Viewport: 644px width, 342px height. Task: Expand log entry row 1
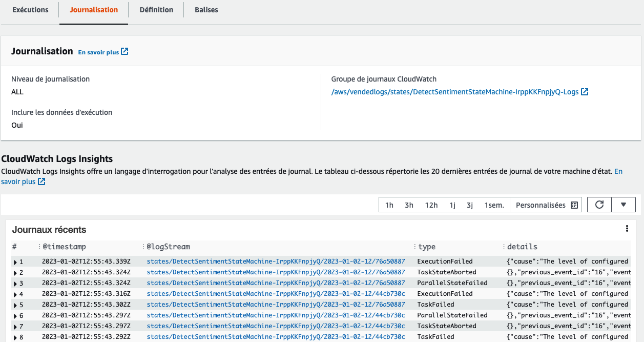point(16,262)
